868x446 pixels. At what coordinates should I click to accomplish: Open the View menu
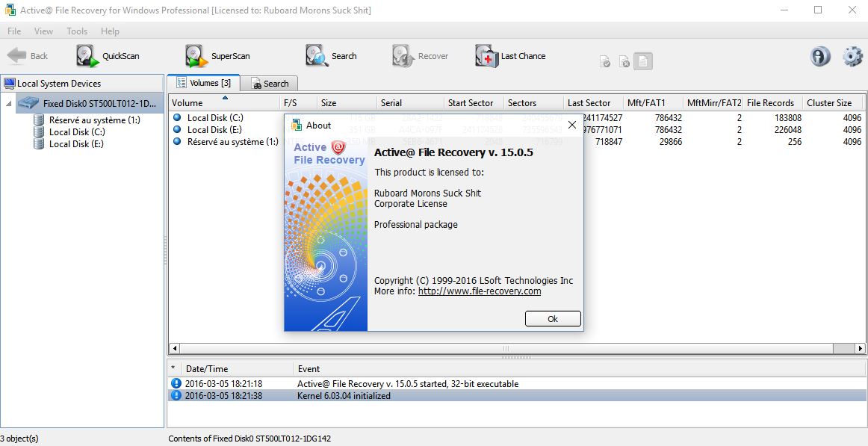click(x=44, y=31)
